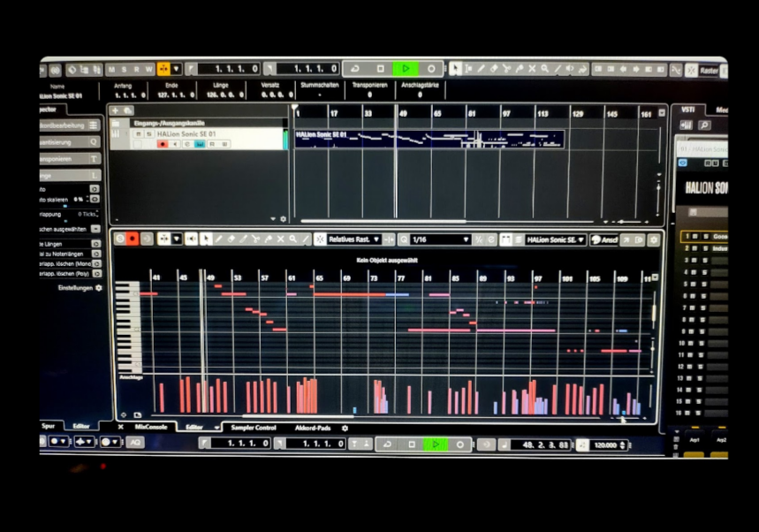The width and height of the screenshot is (759, 532).
Task: Open the ruler options dropdown at timeline right
Action: (662, 113)
